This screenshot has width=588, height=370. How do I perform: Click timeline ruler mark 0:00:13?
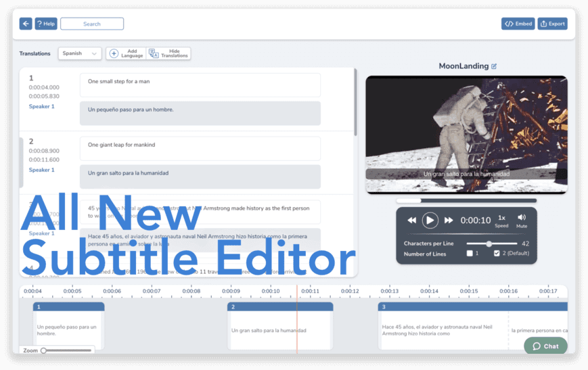(x=389, y=291)
